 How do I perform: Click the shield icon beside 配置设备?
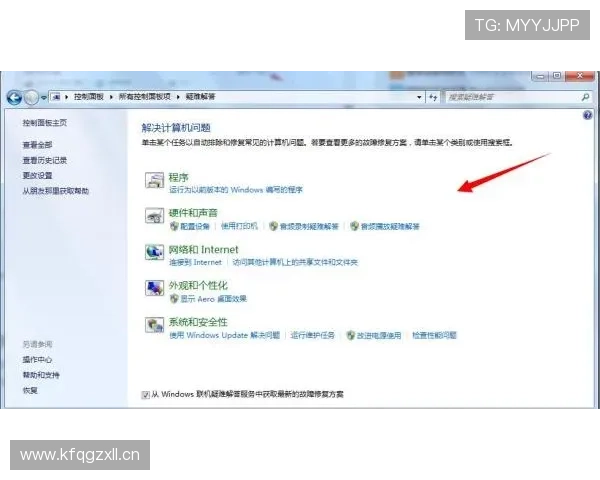coord(174,226)
